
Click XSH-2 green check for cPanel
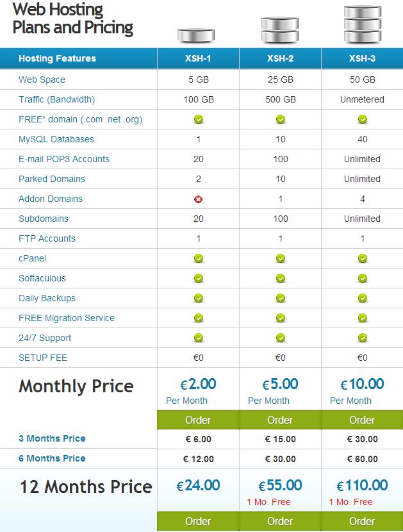280,258
